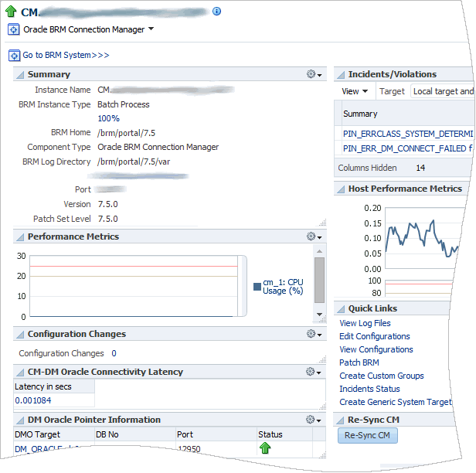
Task: Collapse the DM Oracle Pointer Information section
Action: pyautogui.click(x=20, y=420)
